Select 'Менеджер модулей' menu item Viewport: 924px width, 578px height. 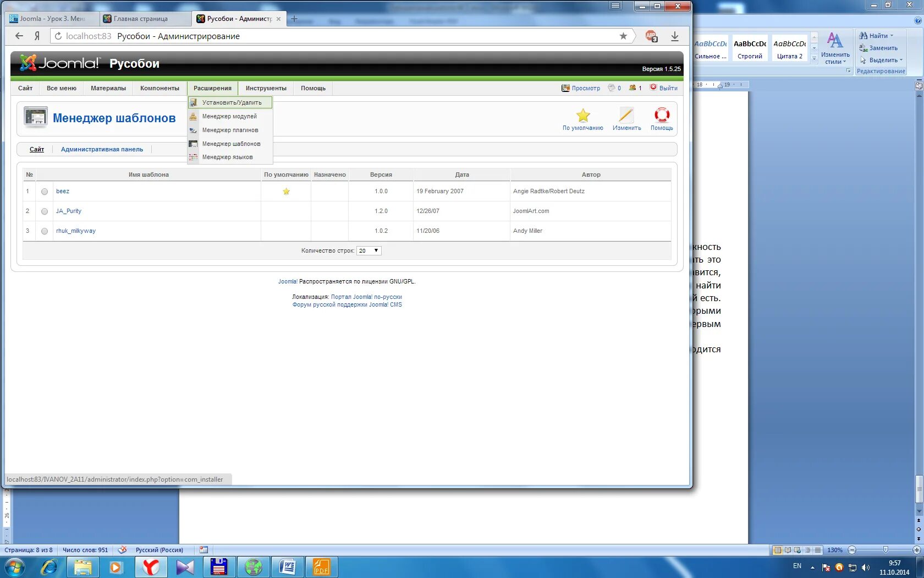tap(230, 116)
